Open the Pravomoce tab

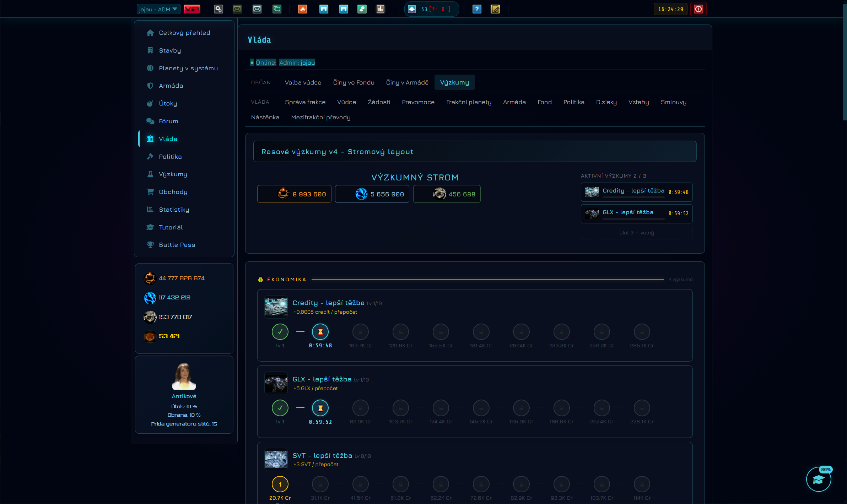click(418, 102)
